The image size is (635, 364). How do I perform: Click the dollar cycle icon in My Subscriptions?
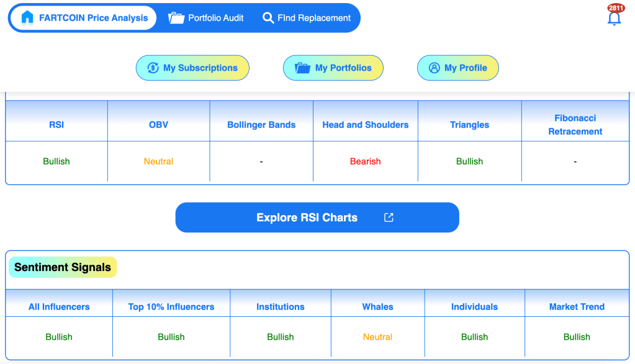click(x=153, y=68)
